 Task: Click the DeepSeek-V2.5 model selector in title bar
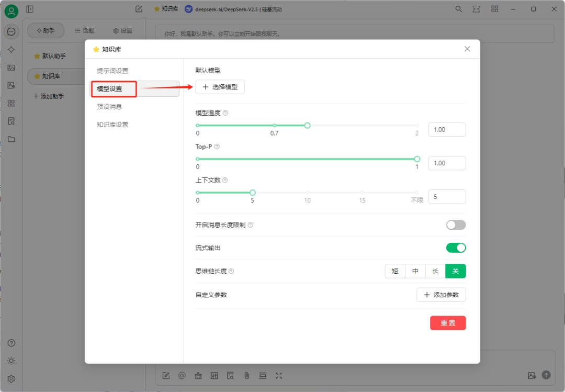pyautogui.click(x=233, y=9)
